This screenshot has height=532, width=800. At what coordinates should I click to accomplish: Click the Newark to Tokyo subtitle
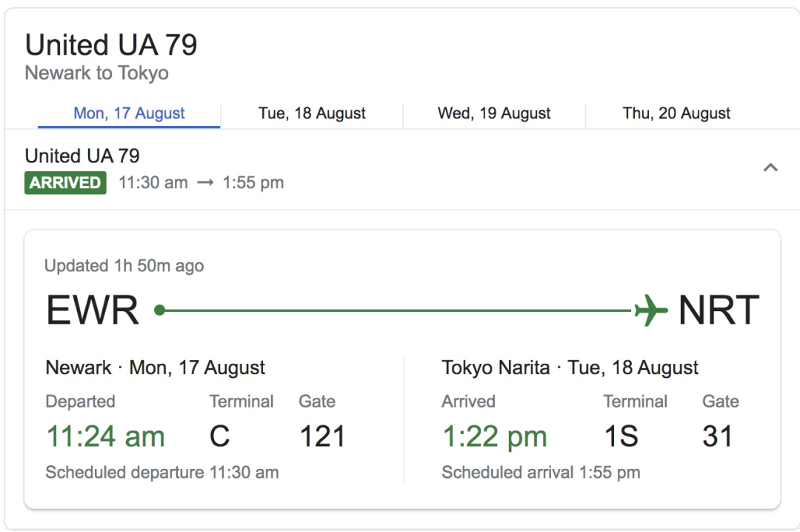(96, 73)
